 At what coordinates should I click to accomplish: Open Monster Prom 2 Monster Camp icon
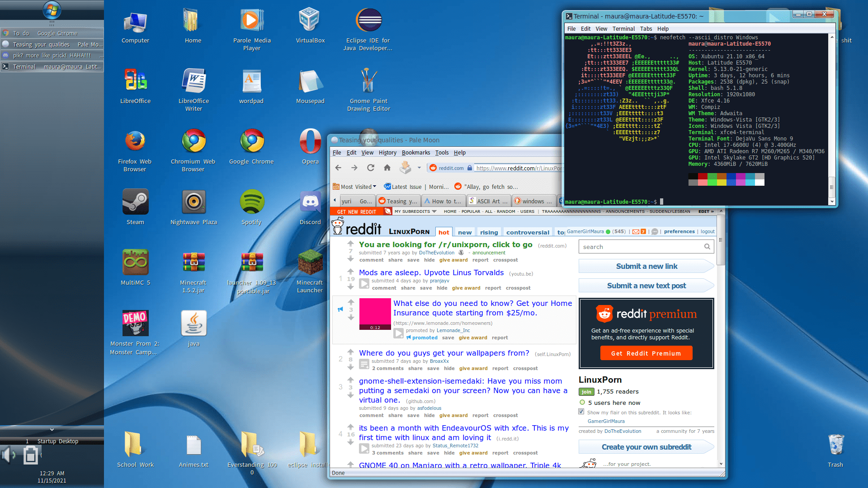click(135, 323)
